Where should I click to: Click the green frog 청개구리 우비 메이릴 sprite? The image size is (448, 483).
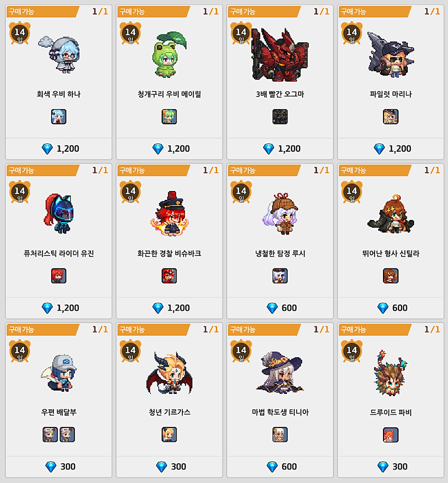[x=169, y=55]
